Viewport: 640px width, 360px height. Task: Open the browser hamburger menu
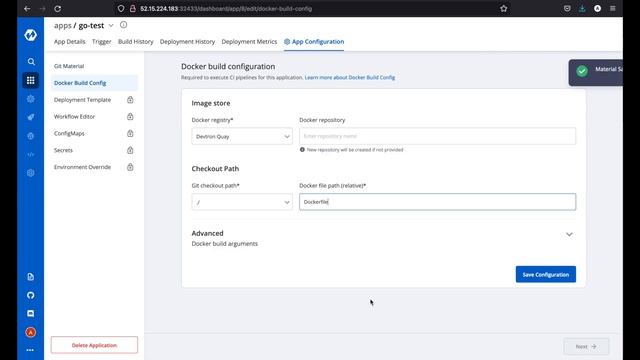point(613,8)
